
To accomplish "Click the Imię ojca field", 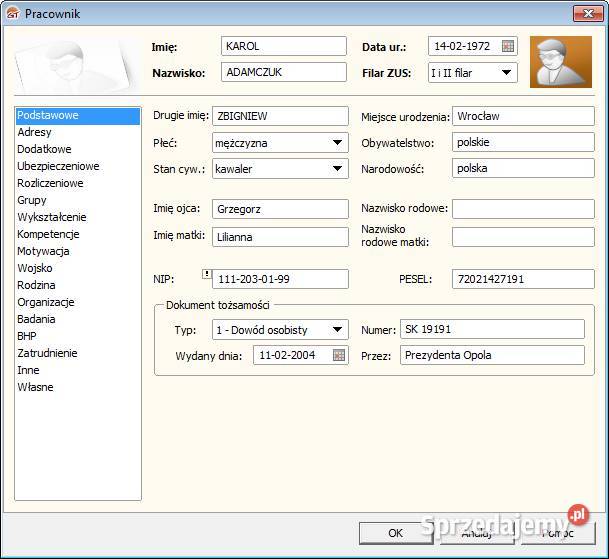I will coord(280,209).
